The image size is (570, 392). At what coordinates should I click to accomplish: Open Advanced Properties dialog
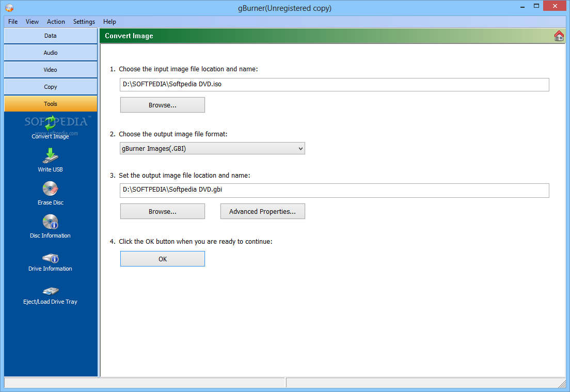[x=262, y=211]
